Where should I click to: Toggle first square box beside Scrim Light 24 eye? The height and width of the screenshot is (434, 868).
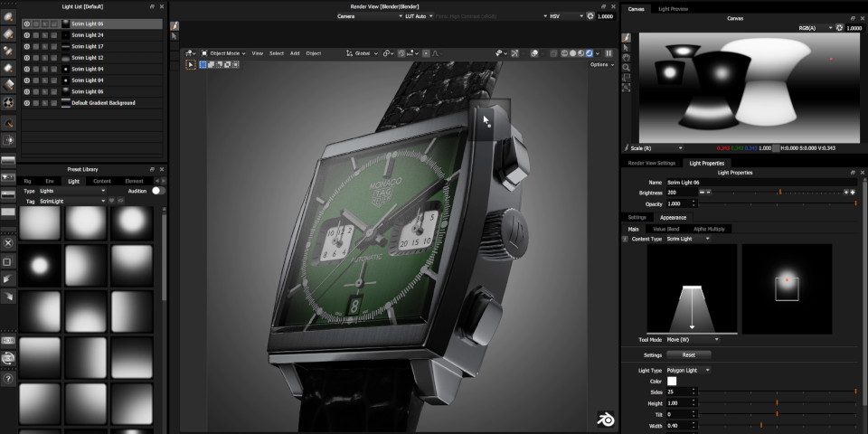click(36, 35)
